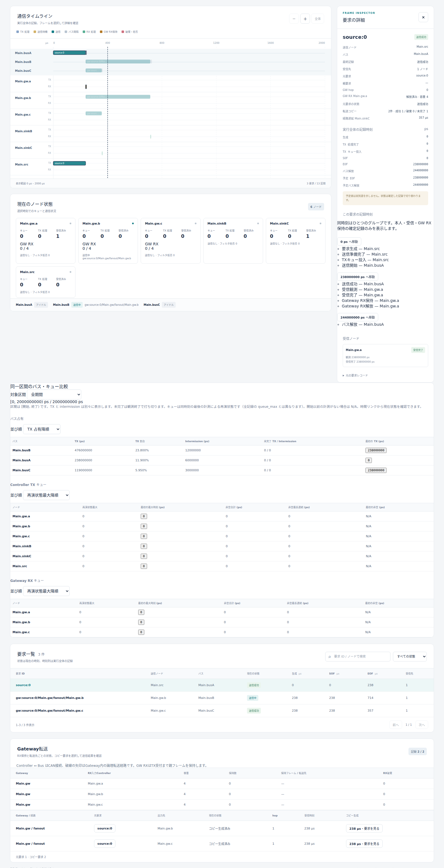This screenshot has width=444, height=868.
Task: Click the 最初の TX time link for Main.busB
Action: coord(376,450)
